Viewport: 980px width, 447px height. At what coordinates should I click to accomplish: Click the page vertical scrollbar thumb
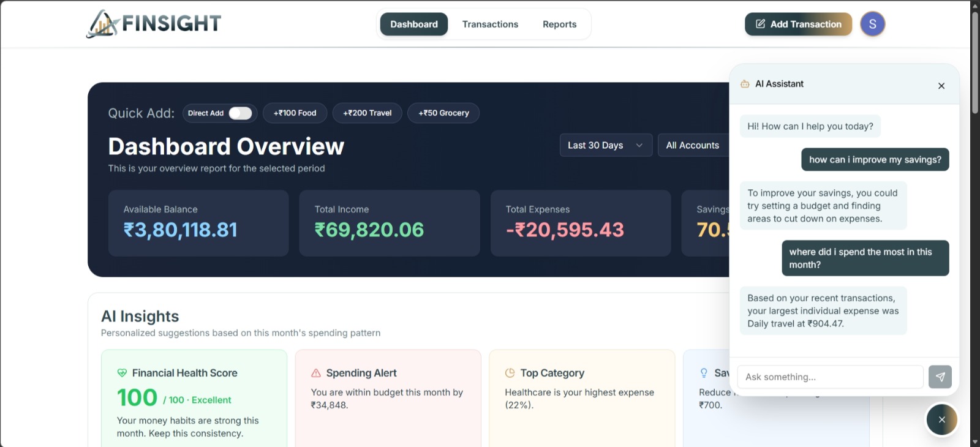point(975,61)
